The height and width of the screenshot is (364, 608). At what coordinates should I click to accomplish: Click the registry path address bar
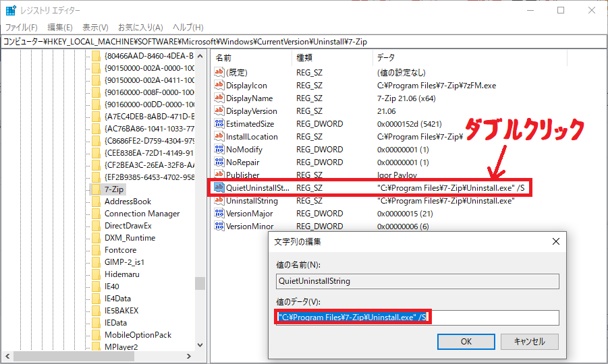[x=304, y=41]
